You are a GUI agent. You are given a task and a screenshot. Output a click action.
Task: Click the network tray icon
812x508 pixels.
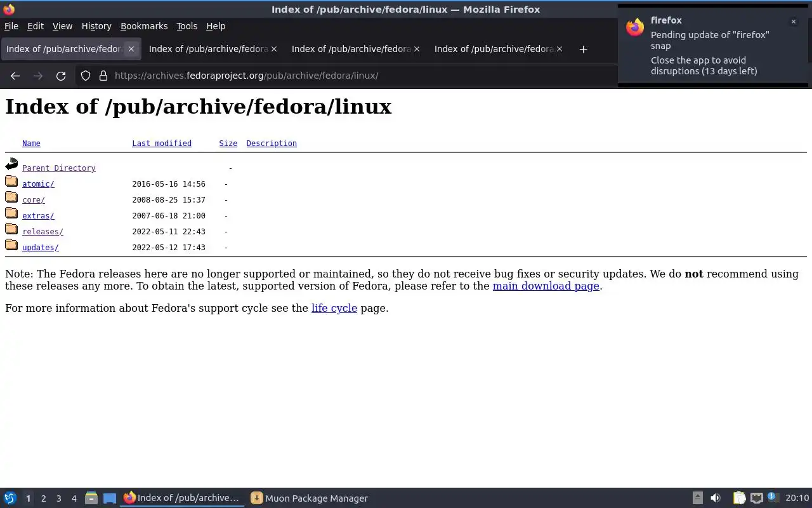point(756,498)
